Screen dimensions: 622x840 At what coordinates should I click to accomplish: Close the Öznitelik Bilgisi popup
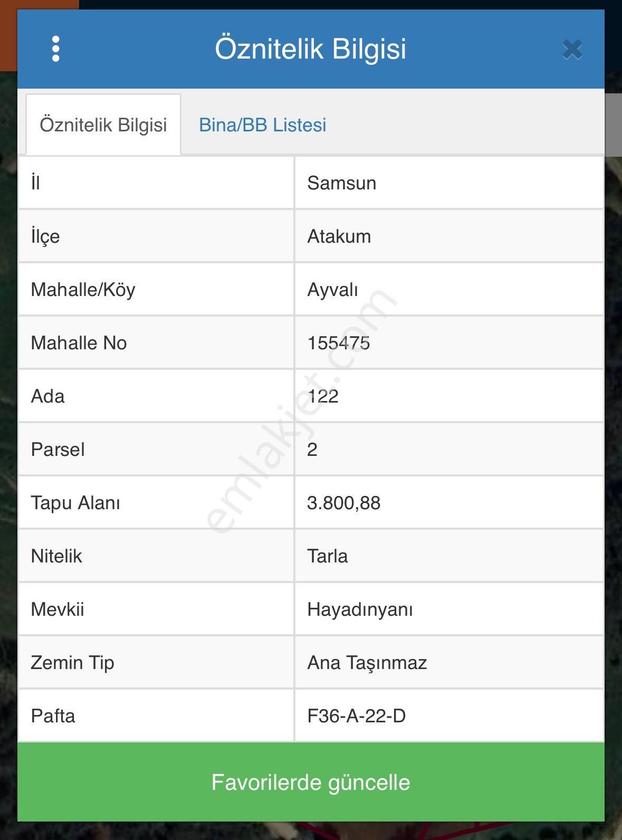571,50
